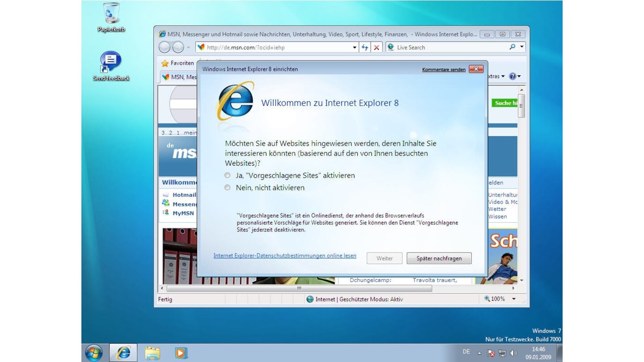Screen dimensions: 644x362
Task: Click the Fertig status text
Action: tap(165, 299)
